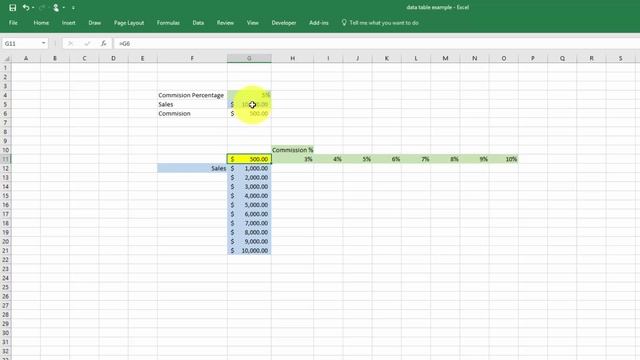Click the Save icon in Quick Access Toolbar
Viewport: 640px width, 360px height.
pyautogui.click(x=13, y=8)
